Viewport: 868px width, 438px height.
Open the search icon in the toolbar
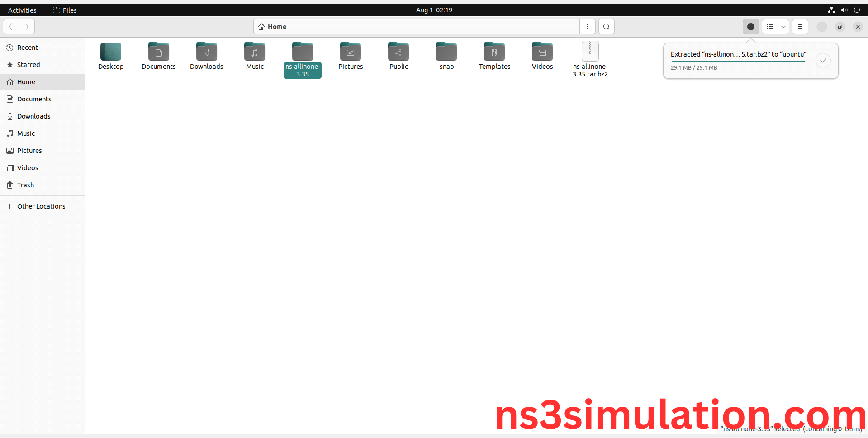coord(606,27)
